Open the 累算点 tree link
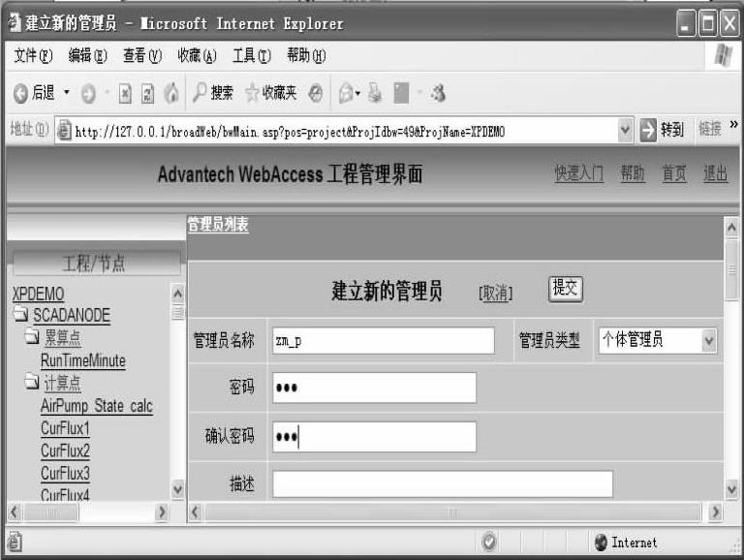This screenshot has width=744, height=560. tap(63, 338)
